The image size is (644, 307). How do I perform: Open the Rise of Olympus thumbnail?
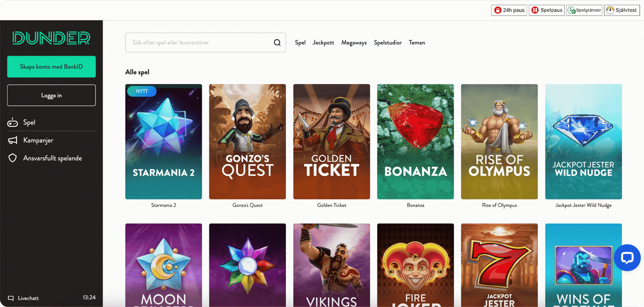click(x=500, y=141)
